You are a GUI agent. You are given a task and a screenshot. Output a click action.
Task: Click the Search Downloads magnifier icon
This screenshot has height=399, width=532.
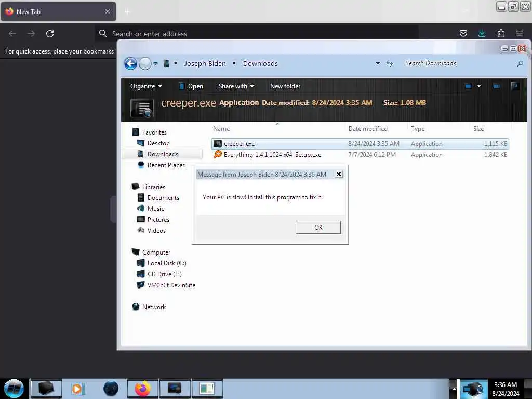point(520,63)
